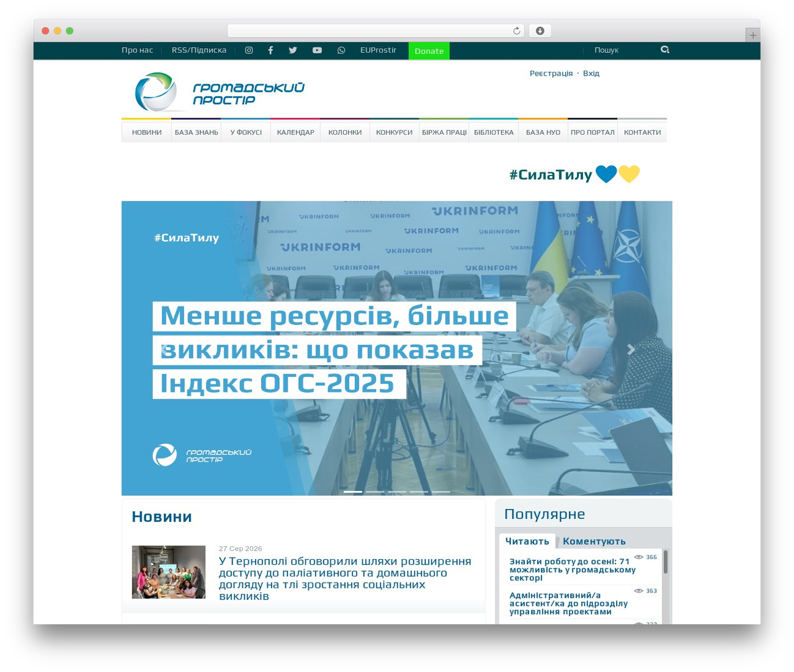
Task: Open the БАЗА НУО menu item
Action: [543, 132]
